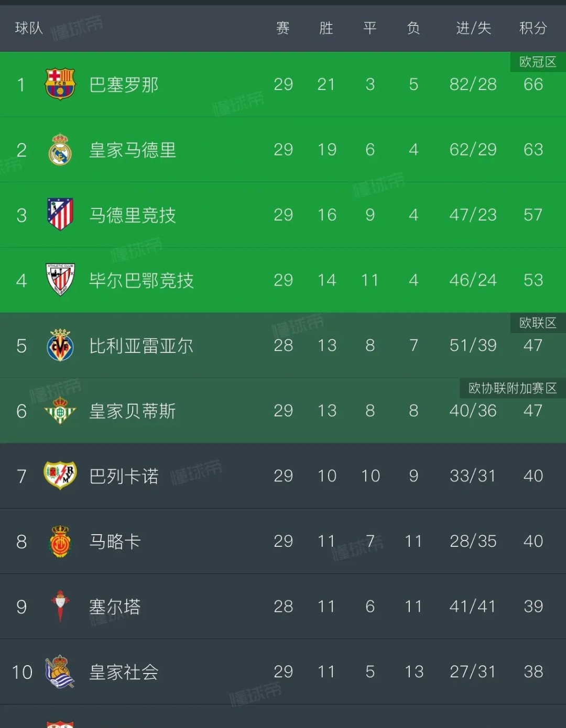Image resolution: width=566 pixels, height=728 pixels.
Task: Open the 皇家社会 row at rank 10
Action: (283, 671)
